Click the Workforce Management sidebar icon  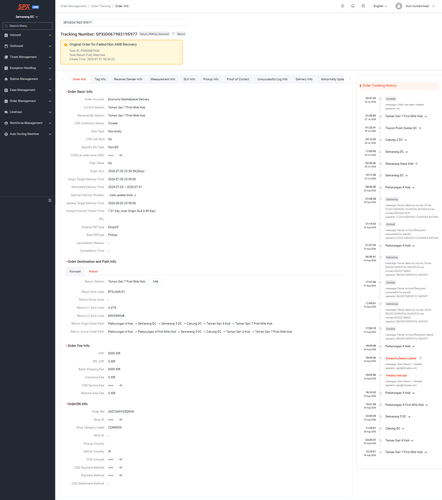tap(6, 123)
